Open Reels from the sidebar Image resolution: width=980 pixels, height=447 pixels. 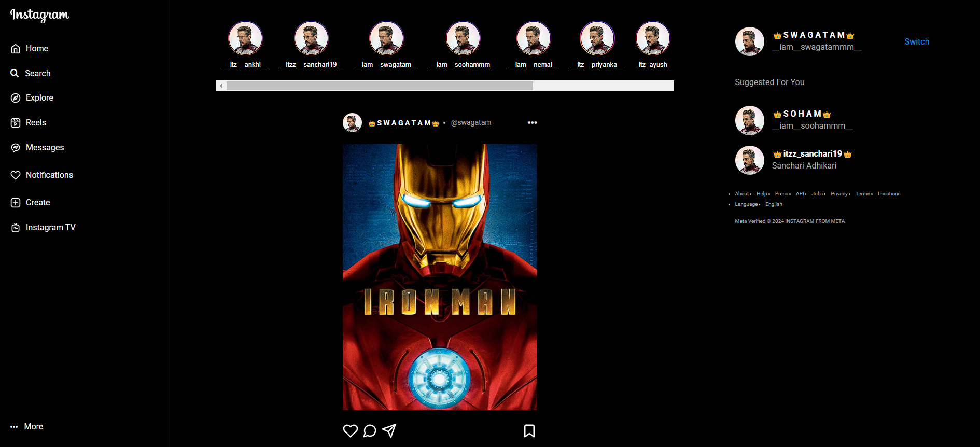(35, 123)
